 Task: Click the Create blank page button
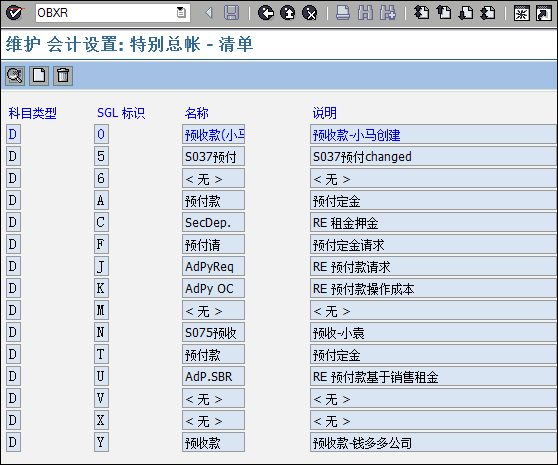click(39, 76)
